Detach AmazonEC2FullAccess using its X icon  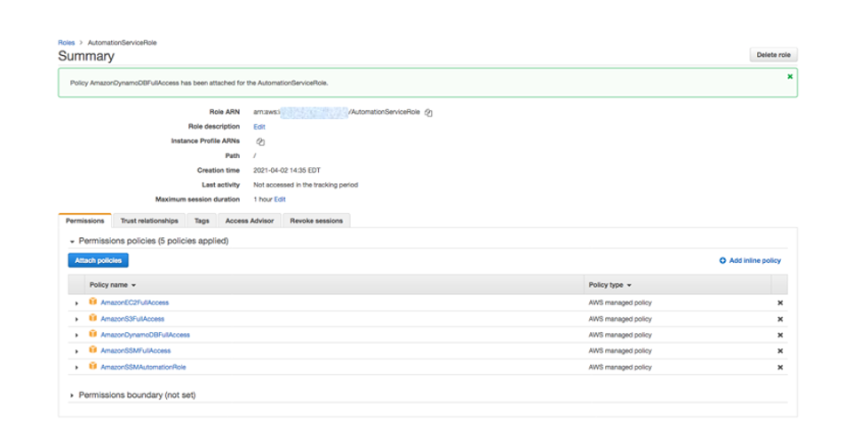[x=780, y=303]
